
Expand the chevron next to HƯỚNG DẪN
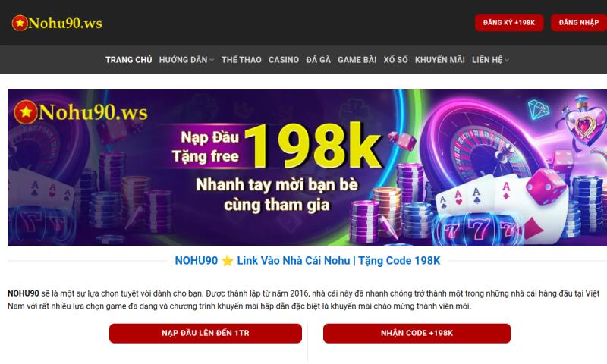[x=212, y=60]
